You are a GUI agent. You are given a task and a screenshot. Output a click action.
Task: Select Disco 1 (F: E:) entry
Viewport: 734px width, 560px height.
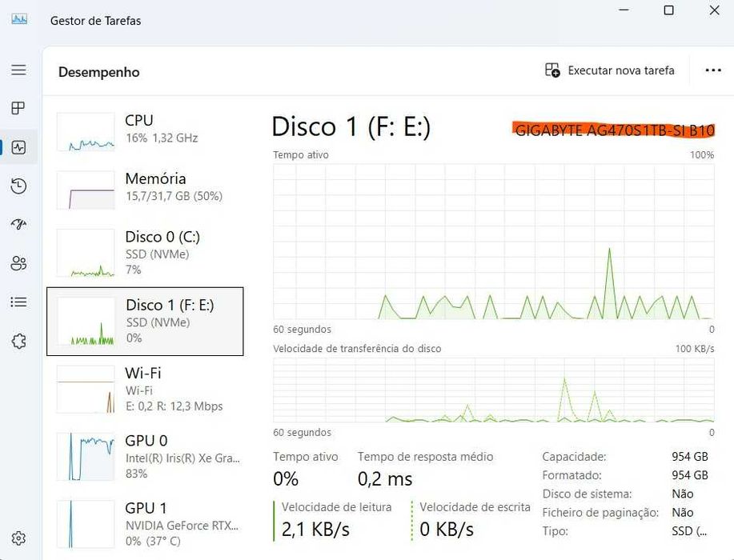[145, 322]
